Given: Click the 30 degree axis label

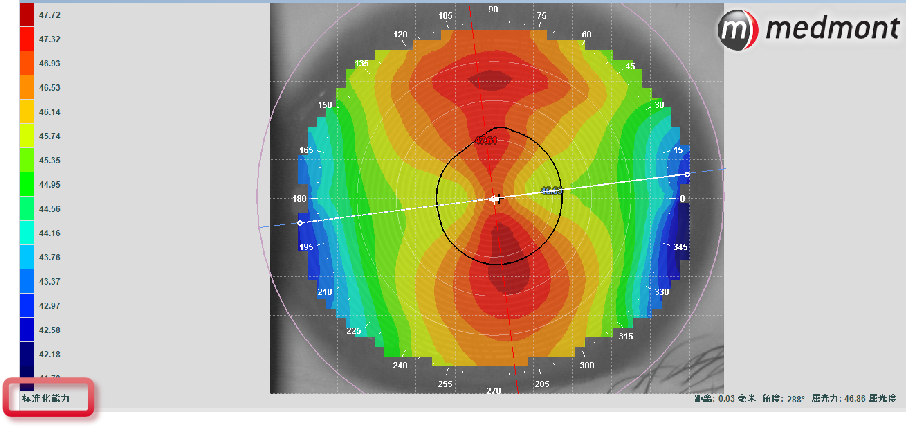Looking at the screenshot, I should tap(658, 106).
